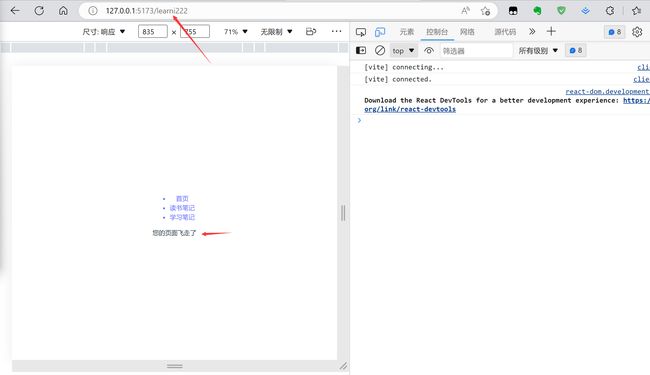Open the 71% zoom dropdown

point(235,31)
